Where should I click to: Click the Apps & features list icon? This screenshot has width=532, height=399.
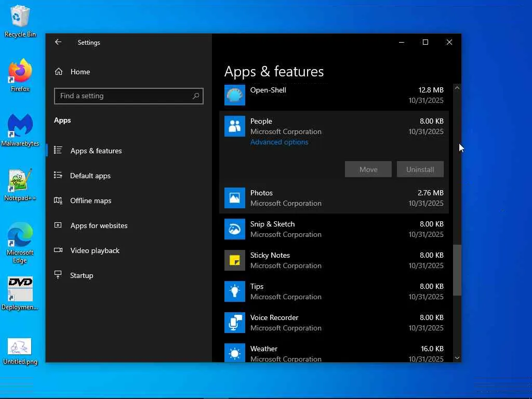click(x=58, y=150)
